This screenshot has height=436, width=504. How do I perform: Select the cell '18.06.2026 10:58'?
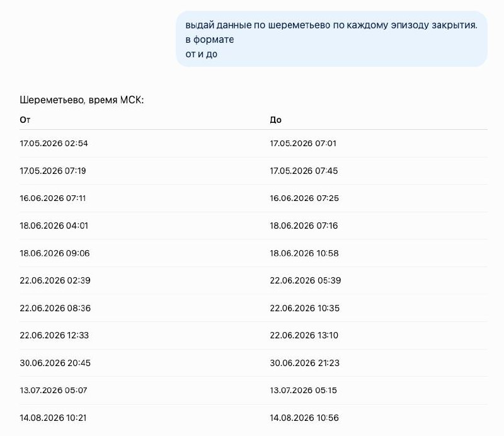point(304,253)
